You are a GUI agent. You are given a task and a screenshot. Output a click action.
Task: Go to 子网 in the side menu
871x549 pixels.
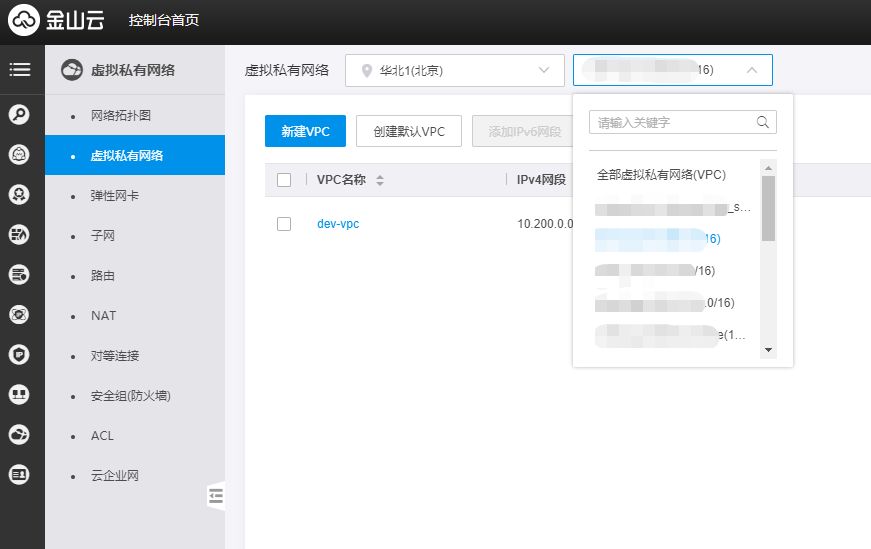[103, 236]
